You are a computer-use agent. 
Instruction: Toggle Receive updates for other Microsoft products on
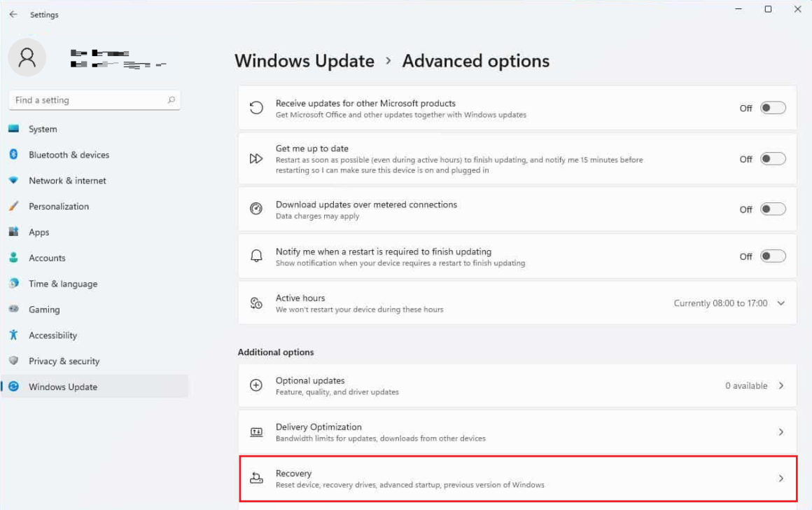click(x=773, y=108)
